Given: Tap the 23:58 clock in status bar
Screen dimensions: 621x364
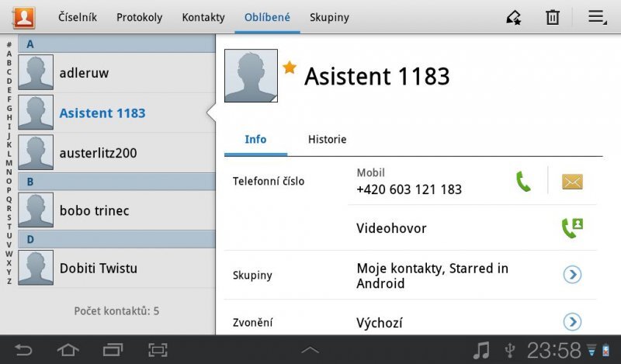Looking at the screenshot, I should pos(553,350).
